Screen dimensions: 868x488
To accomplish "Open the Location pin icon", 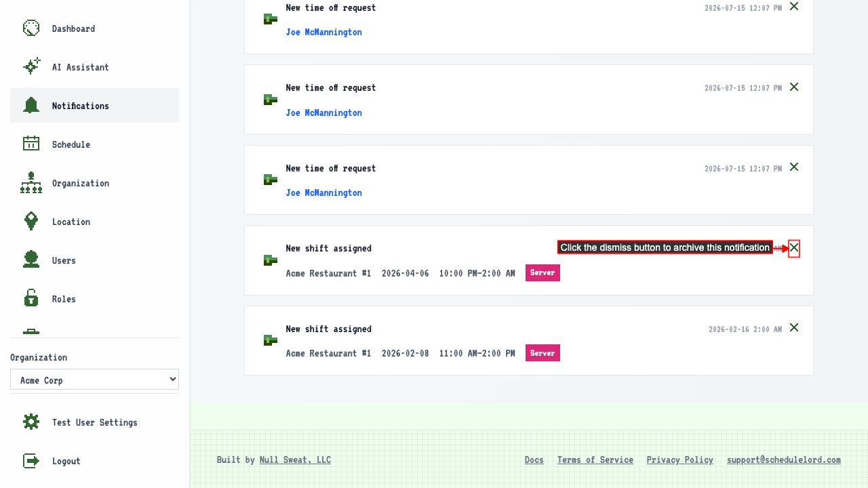I will 31,221.
